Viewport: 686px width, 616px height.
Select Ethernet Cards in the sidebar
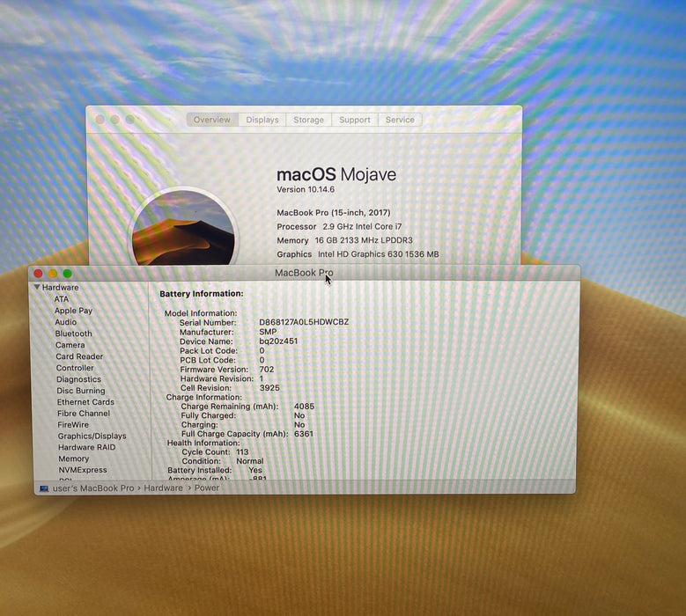[85, 402]
